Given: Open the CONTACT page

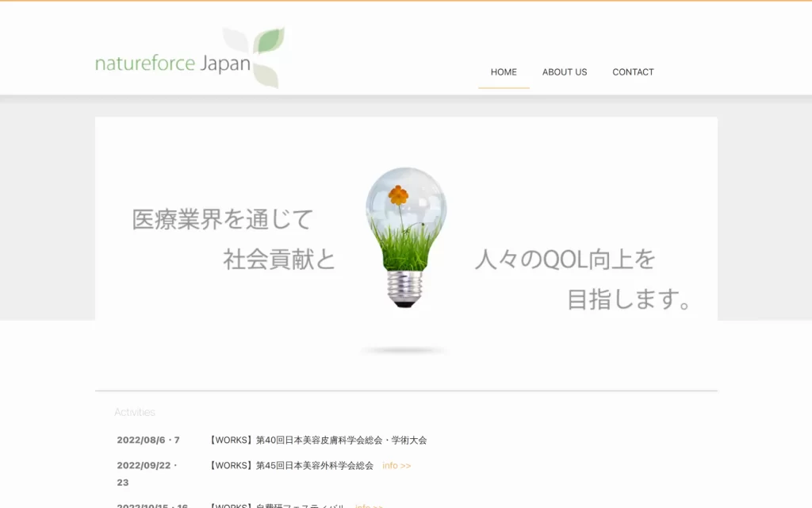Looking at the screenshot, I should tap(633, 72).
